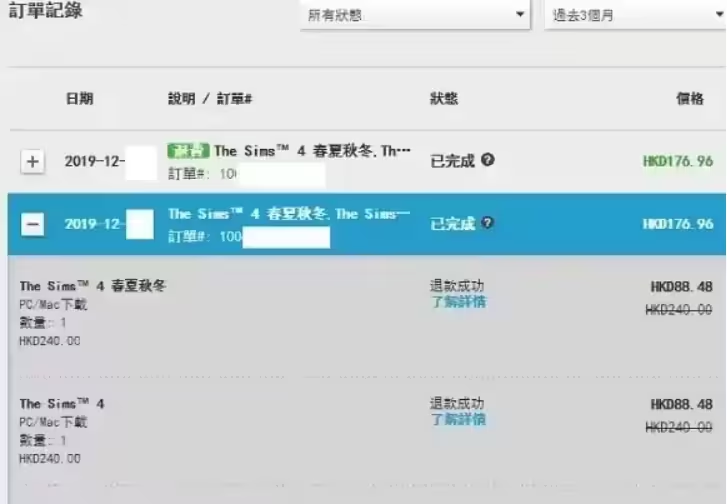Click first order title The Sims 4 春夏秋冬, Th…
The height and width of the screenshot is (504, 727).
312,151
